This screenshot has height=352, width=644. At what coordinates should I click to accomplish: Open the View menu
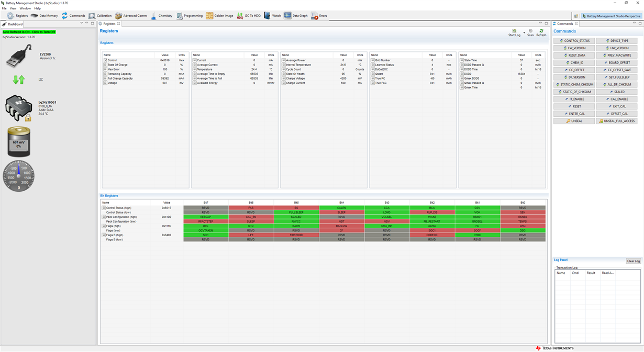coord(13,8)
